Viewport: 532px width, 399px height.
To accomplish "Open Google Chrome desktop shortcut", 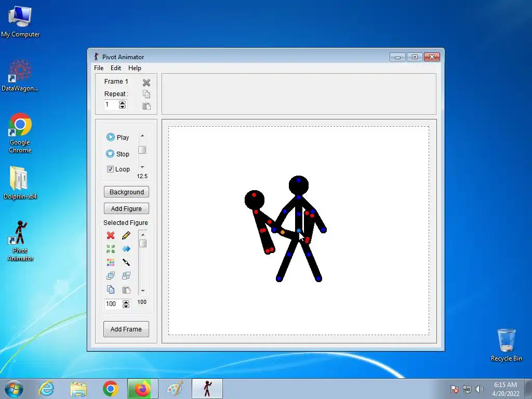I will pos(20,133).
